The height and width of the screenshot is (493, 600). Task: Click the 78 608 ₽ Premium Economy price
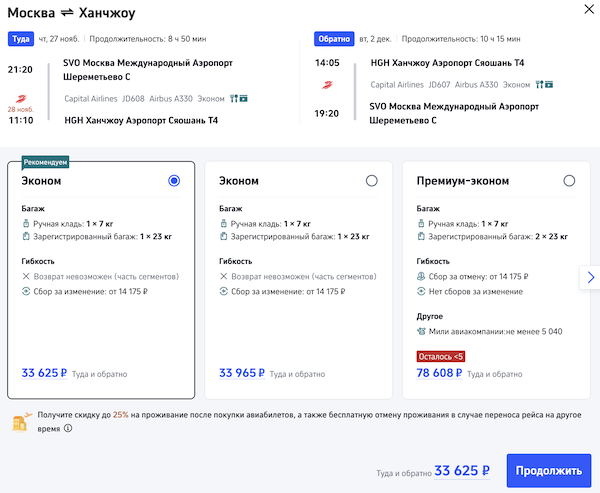coord(439,373)
